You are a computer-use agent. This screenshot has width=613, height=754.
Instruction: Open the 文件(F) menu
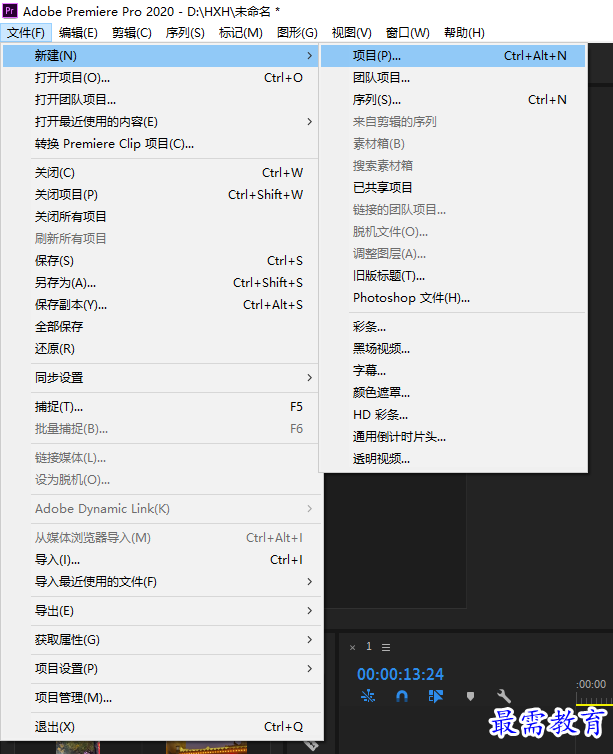coord(26,33)
